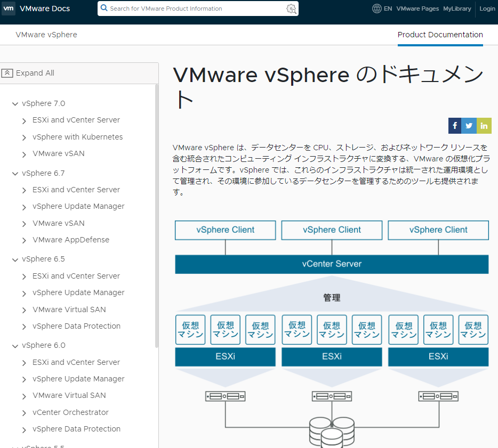Image resolution: width=498 pixels, height=448 pixels.
Task: Expand vCenter Orchestrator chevron
Action: pyautogui.click(x=24, y=413)
